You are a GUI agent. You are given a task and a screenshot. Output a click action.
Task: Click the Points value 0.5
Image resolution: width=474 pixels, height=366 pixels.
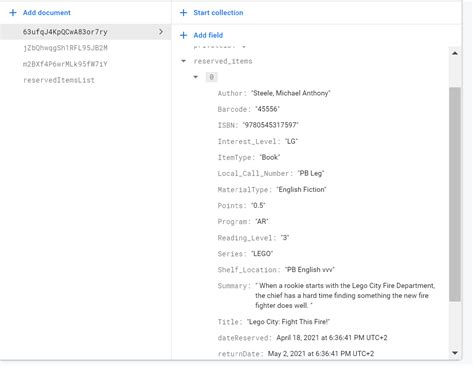click(x=258, y=205)
